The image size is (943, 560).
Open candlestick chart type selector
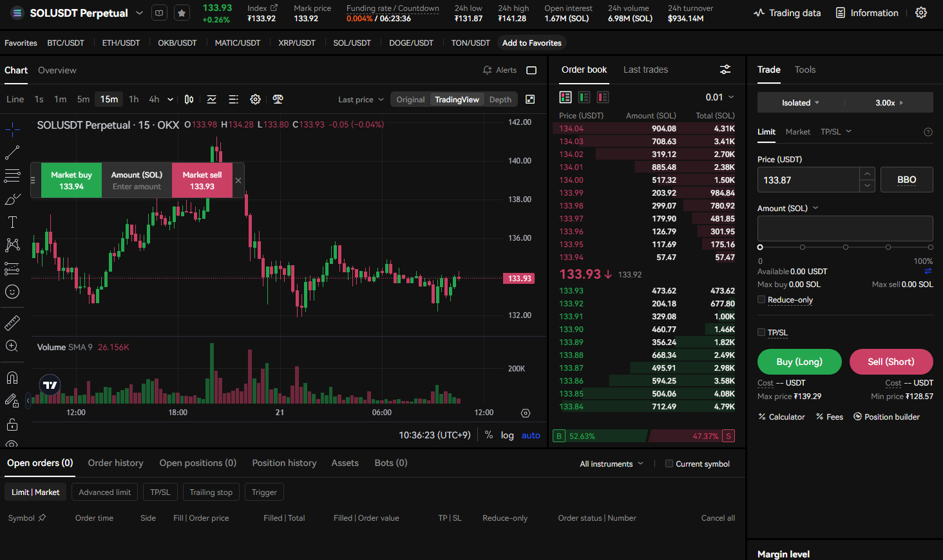click(x=189, y=99)
